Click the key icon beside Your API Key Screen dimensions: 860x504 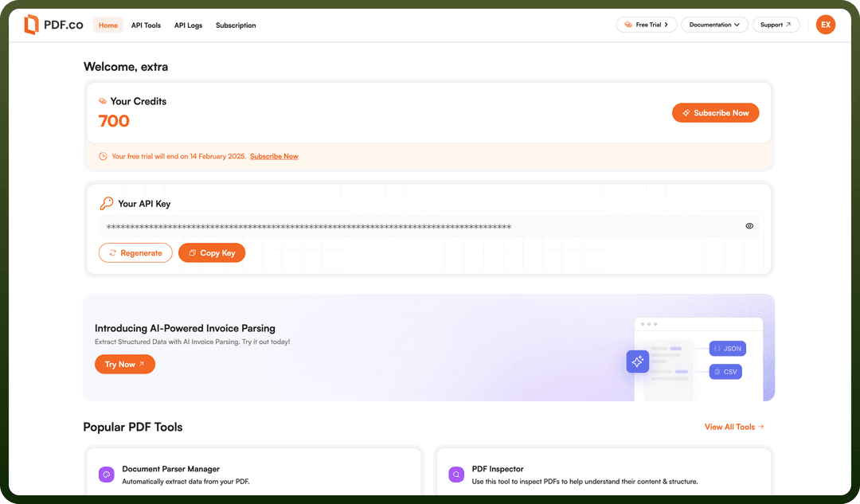pyautogui.click(x=107, y=204)
